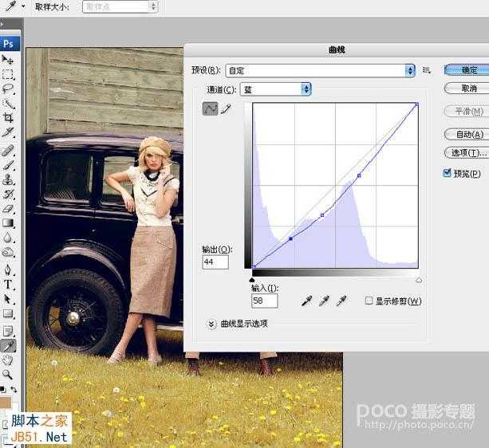Select the Slice tool
The image size is (489, 448).
click(7, 132)
